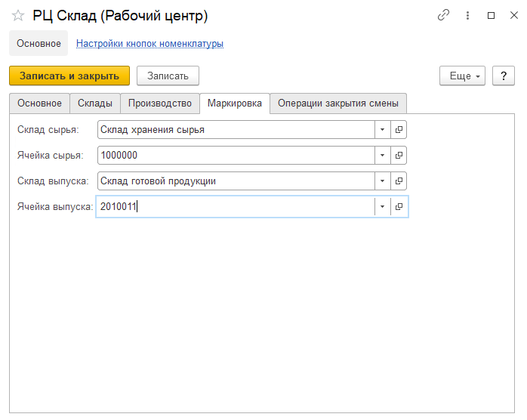Copy link using chain icon
Viewport: 527px width, 420px height.
pyautogui.click(x=443, y=16)
